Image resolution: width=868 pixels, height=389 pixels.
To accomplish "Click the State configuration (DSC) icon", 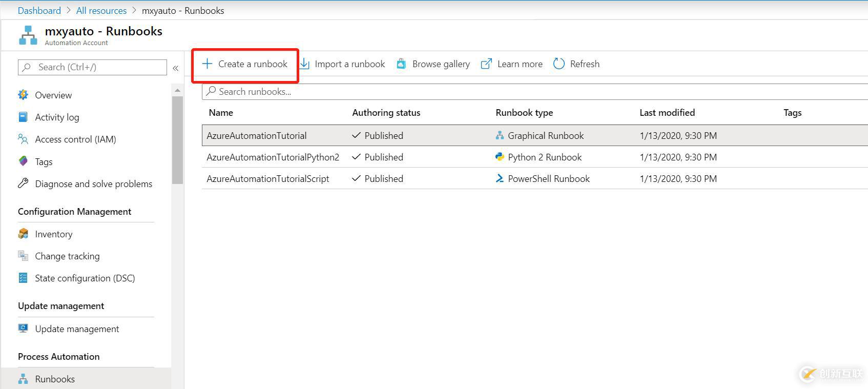I will [23, 278].
